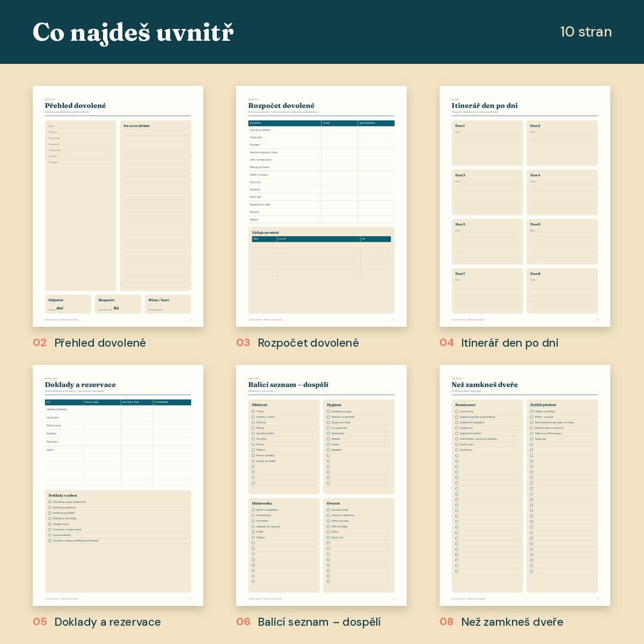
Task: Click the Den 7 card in itinerary
Action: point(487,291)
